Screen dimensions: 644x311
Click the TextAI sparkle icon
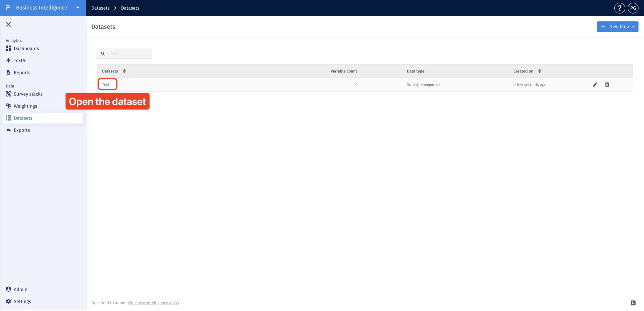8,60
